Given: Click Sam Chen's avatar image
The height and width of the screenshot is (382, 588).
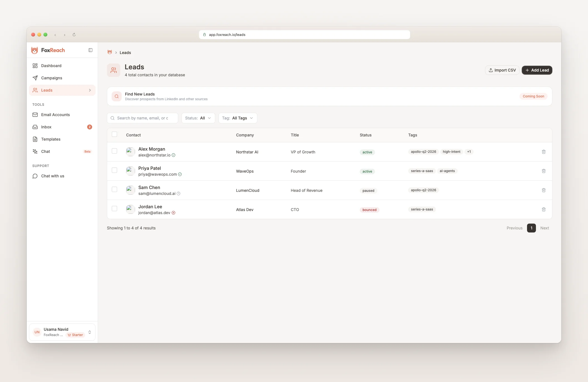Looking at the screenshot, I should [x=130, y=190].
